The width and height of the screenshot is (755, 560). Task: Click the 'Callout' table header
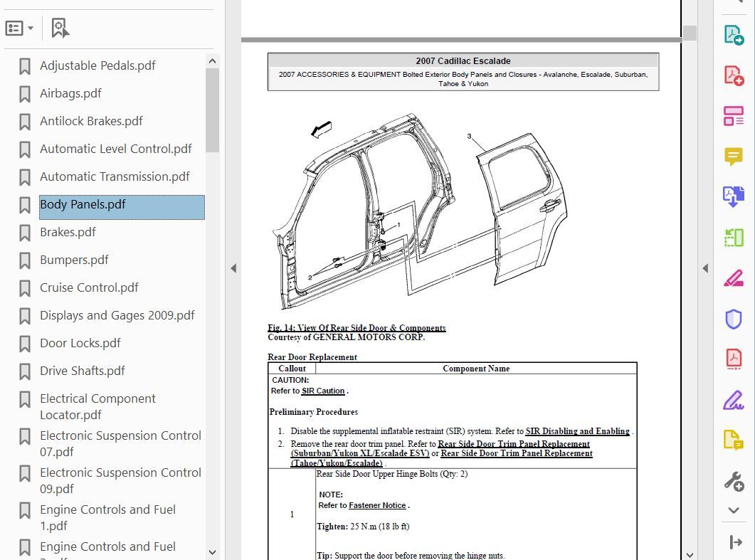(292, 369)
